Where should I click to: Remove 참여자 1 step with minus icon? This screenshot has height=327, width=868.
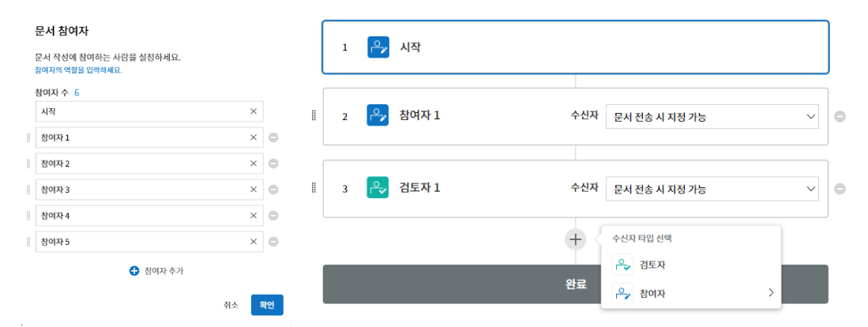[x=840, y=117]
